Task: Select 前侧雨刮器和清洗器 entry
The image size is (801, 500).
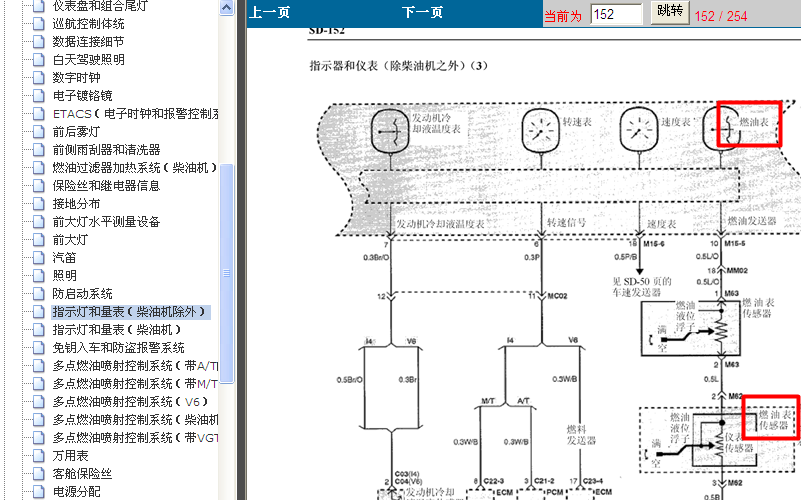Action: click(106, 150)
